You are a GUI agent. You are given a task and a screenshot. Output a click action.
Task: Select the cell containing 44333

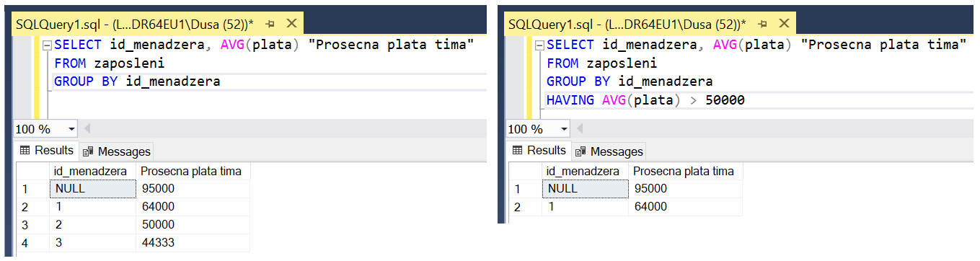tap(193, 243)
